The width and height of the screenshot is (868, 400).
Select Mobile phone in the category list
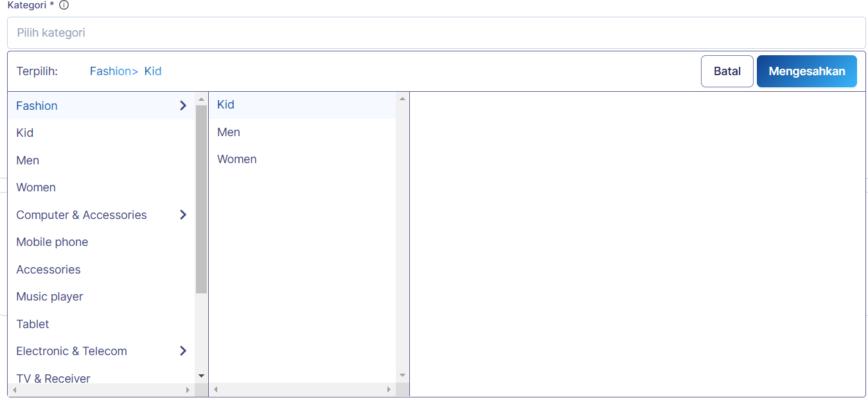click(x=52, y=242)
